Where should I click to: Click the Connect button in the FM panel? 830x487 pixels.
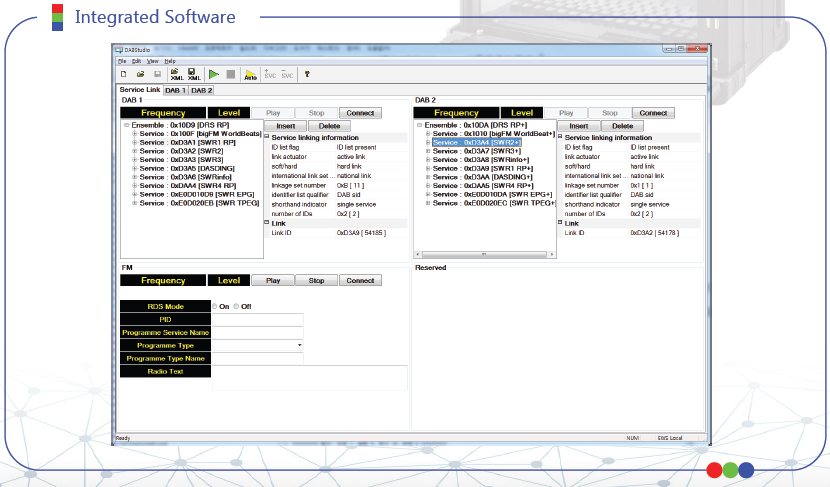click(x=360, y=281)
